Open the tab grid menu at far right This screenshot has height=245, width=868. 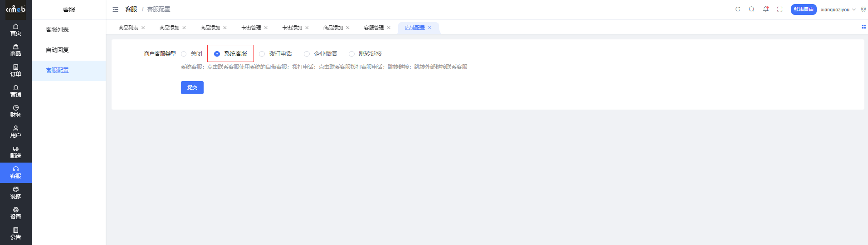click(x=863, y=27)
